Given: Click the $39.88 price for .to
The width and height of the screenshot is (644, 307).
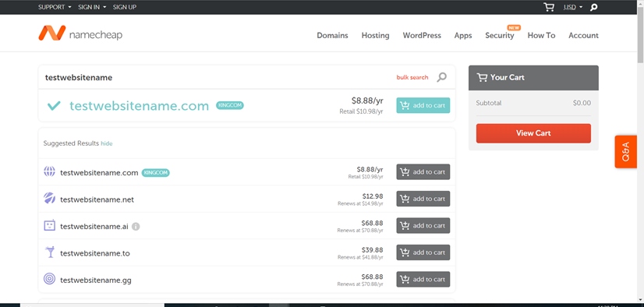Looking at the screenshot, I should tap(373, 249).
